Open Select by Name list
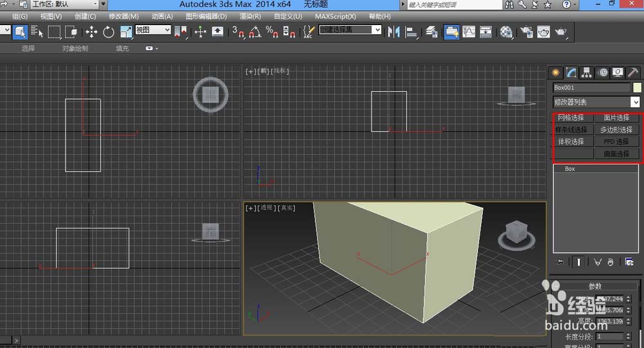The image size is (644, 348). (x=37, y=32)
